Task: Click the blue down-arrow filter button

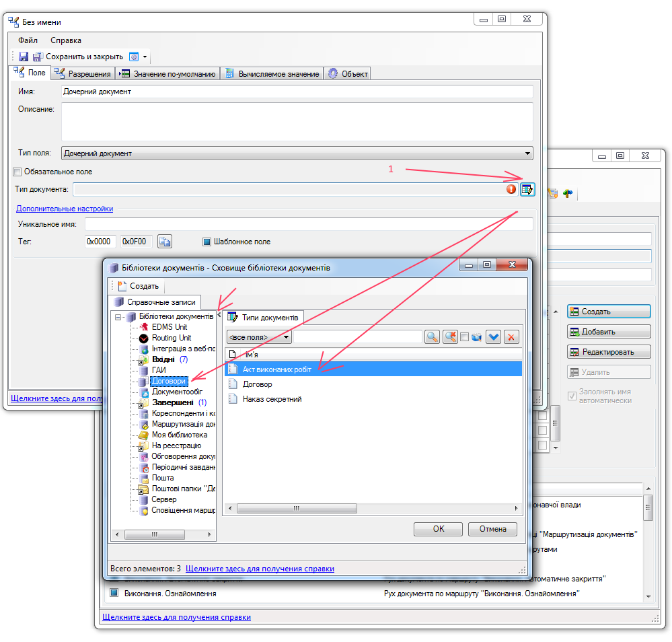Action: click(494, 337)
